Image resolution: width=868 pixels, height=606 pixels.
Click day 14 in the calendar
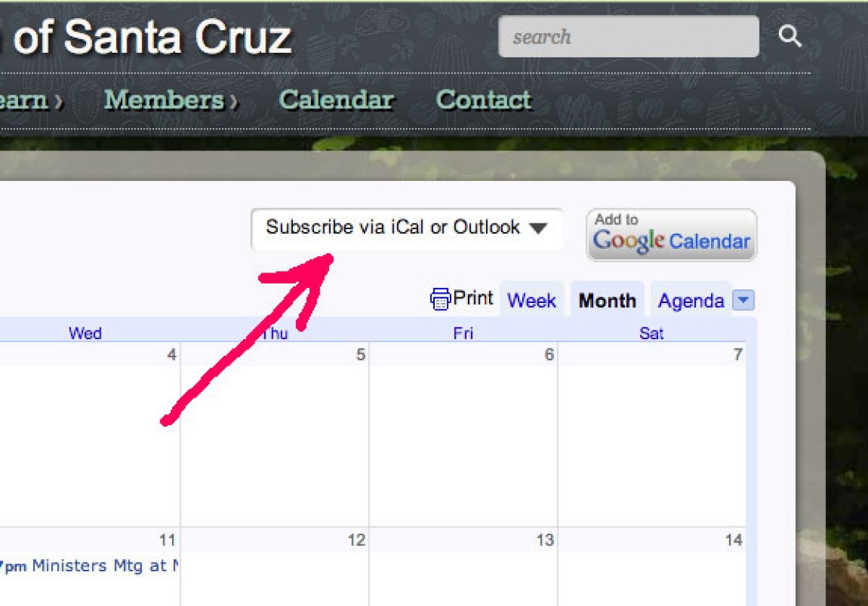[x=733, y=540]
